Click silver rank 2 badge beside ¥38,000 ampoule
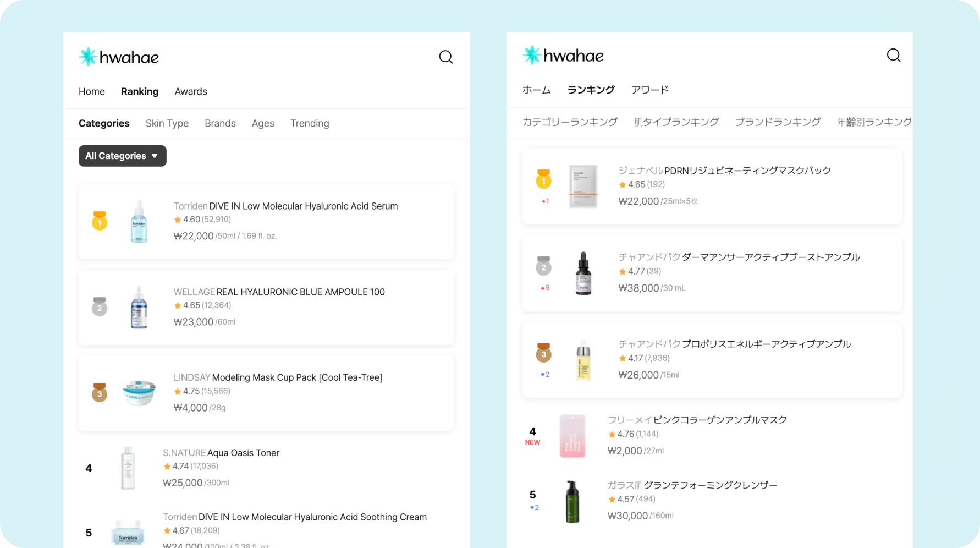 (x=543, y=266)
